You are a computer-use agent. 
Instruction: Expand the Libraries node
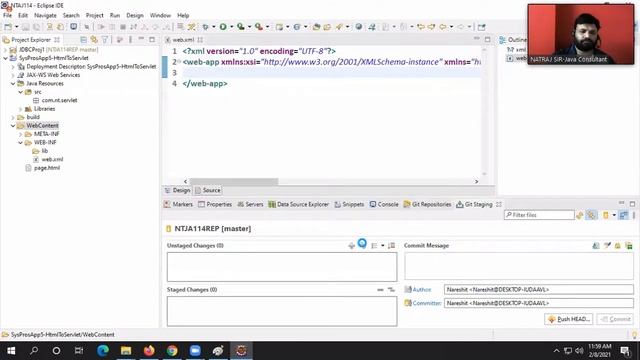(x=20, y=109)
